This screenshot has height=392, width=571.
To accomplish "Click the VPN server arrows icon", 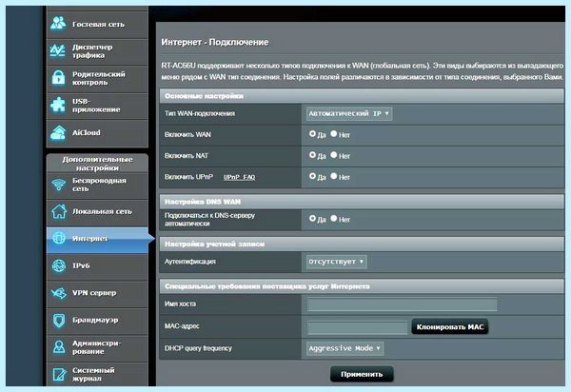I will [59, 293].
